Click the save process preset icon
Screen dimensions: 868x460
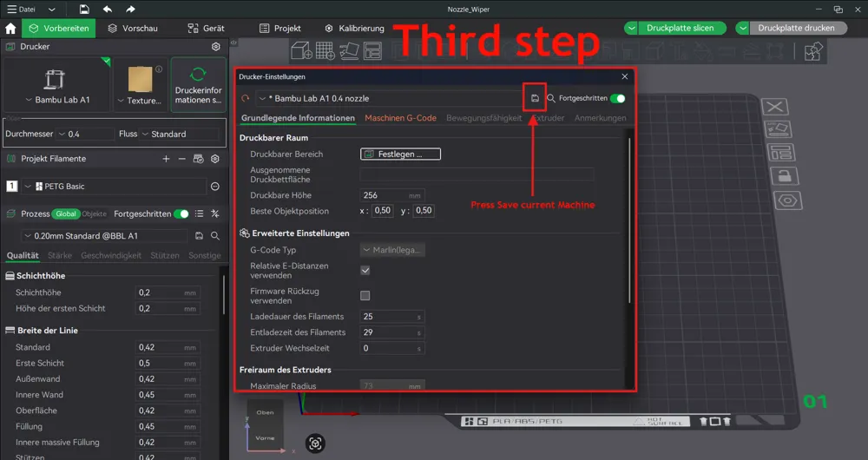tap(199, 236)
